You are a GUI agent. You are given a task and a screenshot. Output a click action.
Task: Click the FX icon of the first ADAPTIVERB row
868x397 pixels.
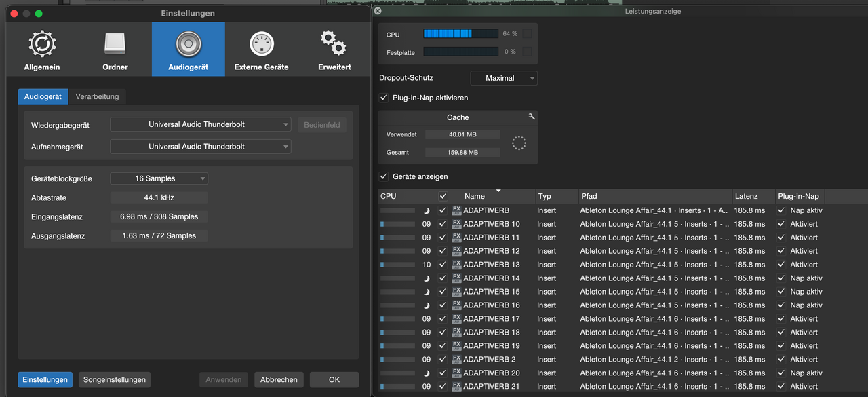point(456,210)
